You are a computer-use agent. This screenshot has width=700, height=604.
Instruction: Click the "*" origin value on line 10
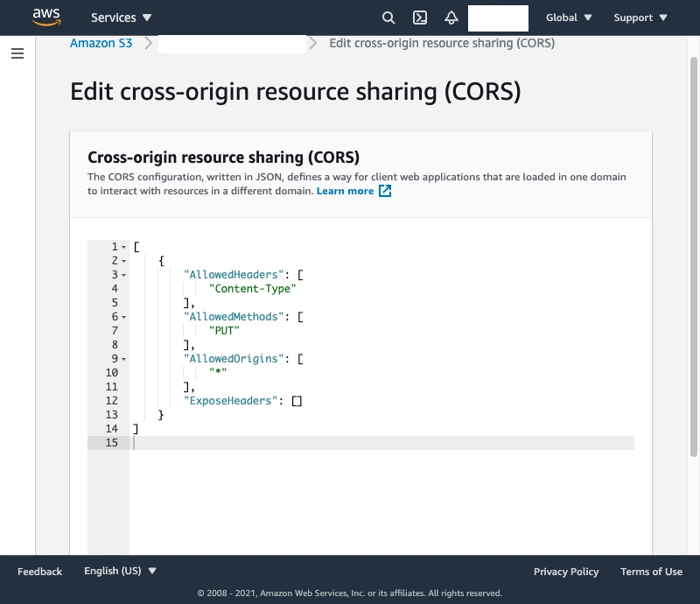(x=218, y=372)
